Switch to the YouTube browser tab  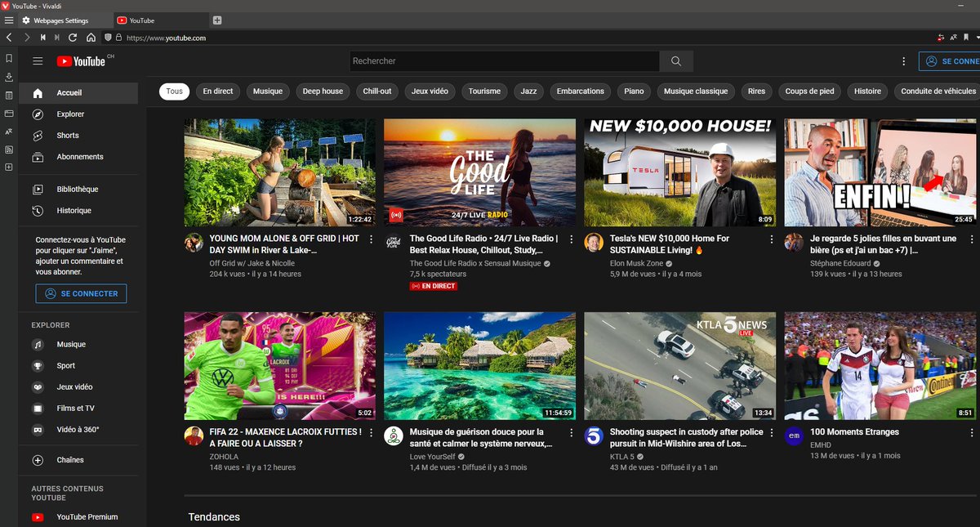tap(161, 20)
